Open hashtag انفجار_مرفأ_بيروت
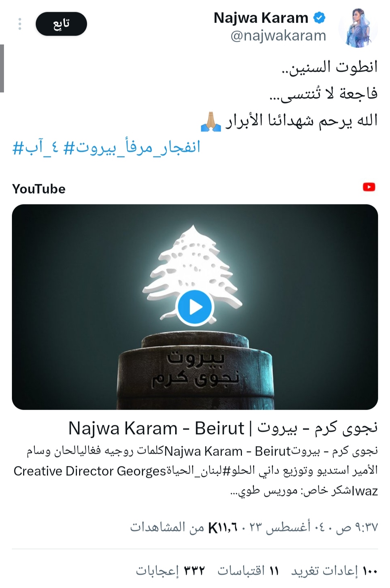 click(x=132, y=147)
